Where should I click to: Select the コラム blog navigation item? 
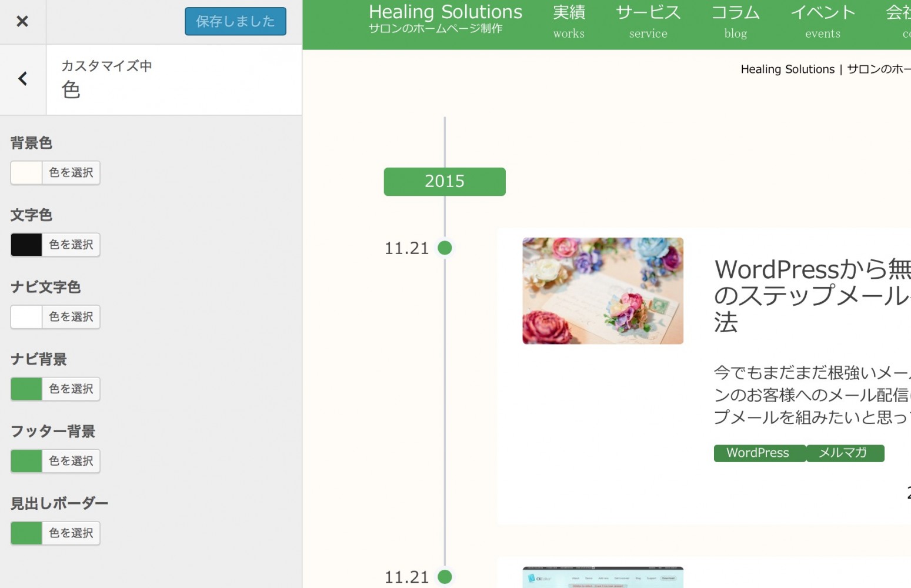click(735, 22)
